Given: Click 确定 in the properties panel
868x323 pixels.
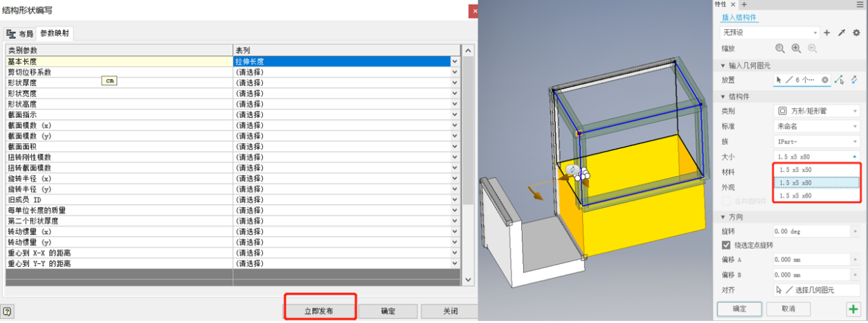Looking at the screenshot, I should pyautogui.click(x=739, y=308).
